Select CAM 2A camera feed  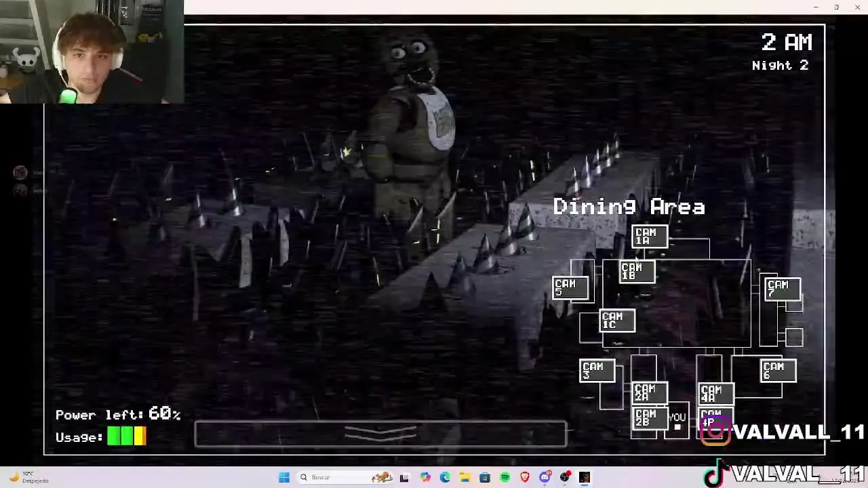pyautogui.click(x=650, y=392)
